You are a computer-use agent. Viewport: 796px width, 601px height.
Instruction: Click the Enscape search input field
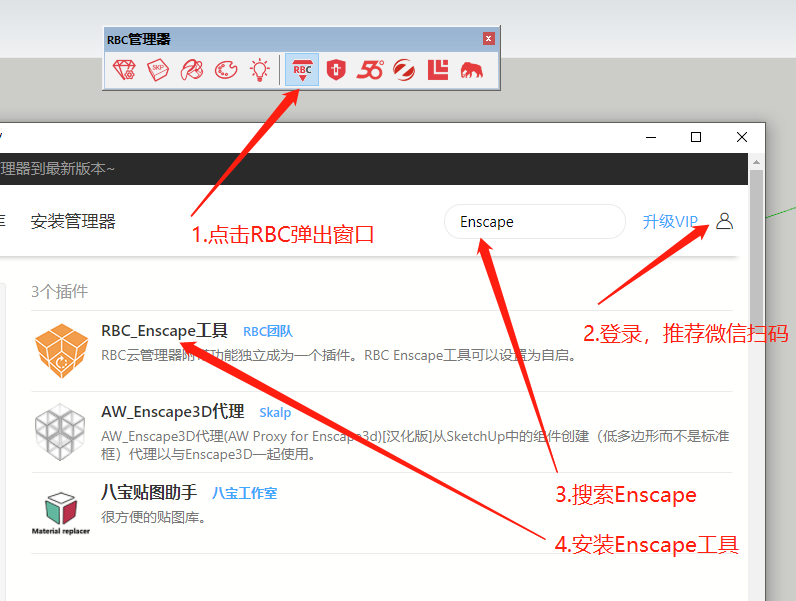point(535,221)
